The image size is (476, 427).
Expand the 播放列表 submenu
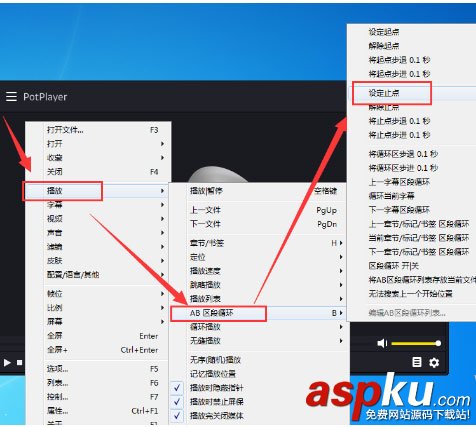pos(258,299)
